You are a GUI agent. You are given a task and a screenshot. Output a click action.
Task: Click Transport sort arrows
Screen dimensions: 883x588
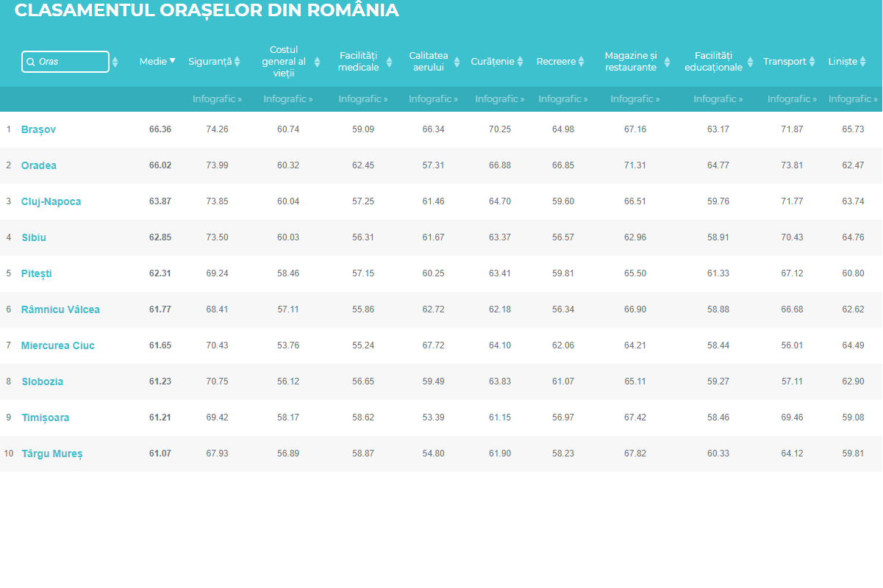[812, 62]
